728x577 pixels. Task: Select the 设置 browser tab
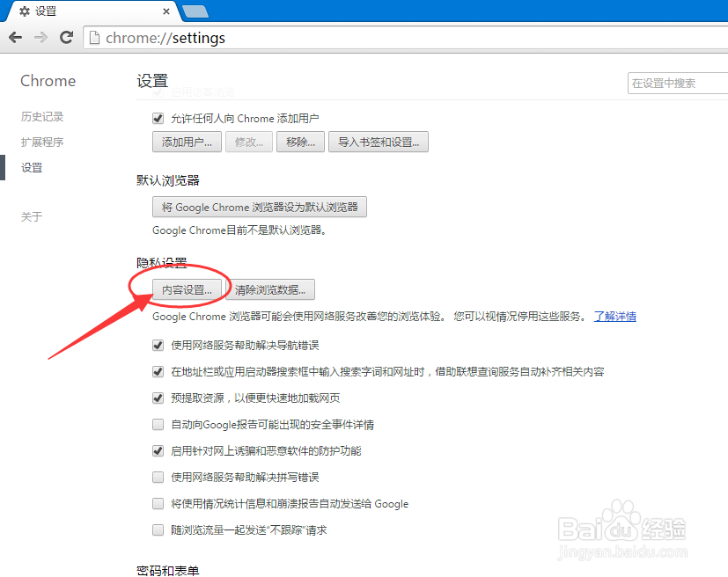91,11
